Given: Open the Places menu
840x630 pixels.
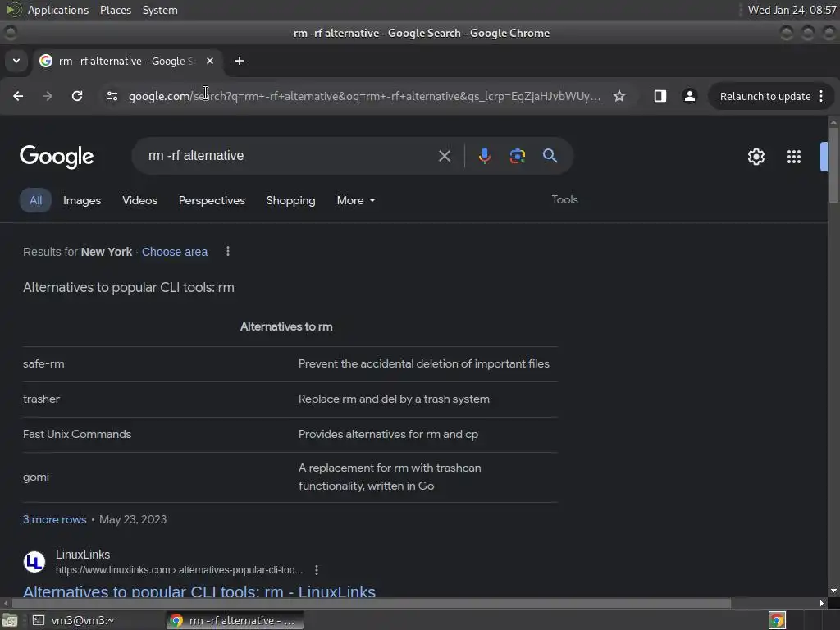Looking at the screenshot, I should (116, 10).
